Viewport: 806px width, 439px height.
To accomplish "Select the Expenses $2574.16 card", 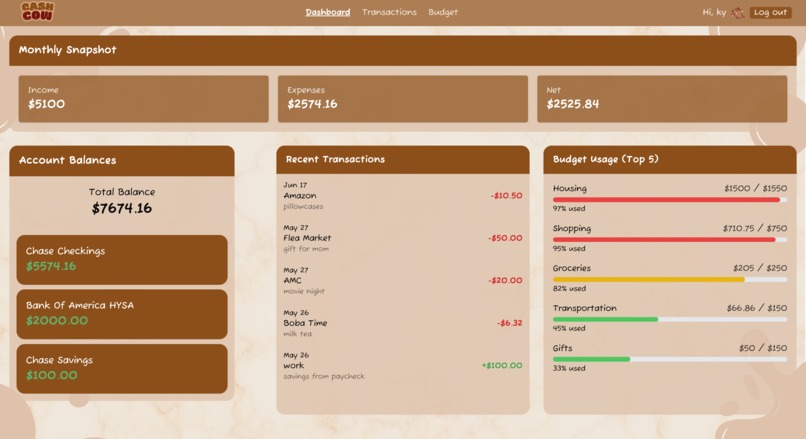I will [402, 99].
